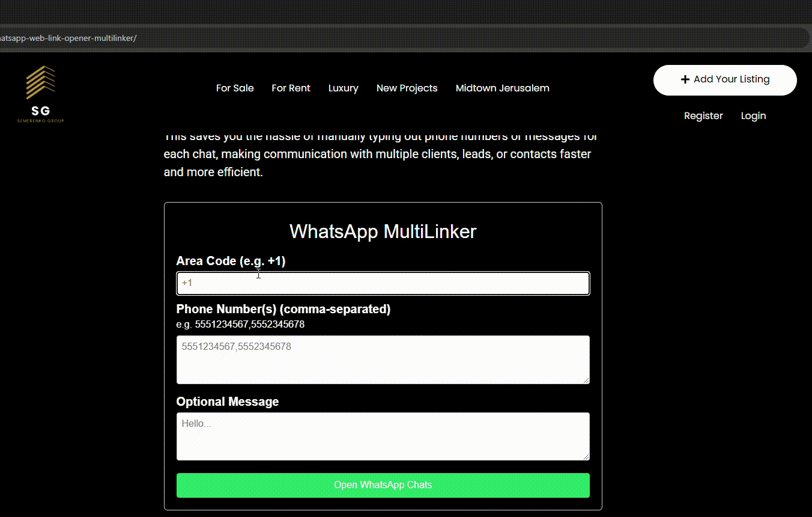Focus the Area Code input field
Viewport: 812px width, 517px height.
click(x=383, y=283)
